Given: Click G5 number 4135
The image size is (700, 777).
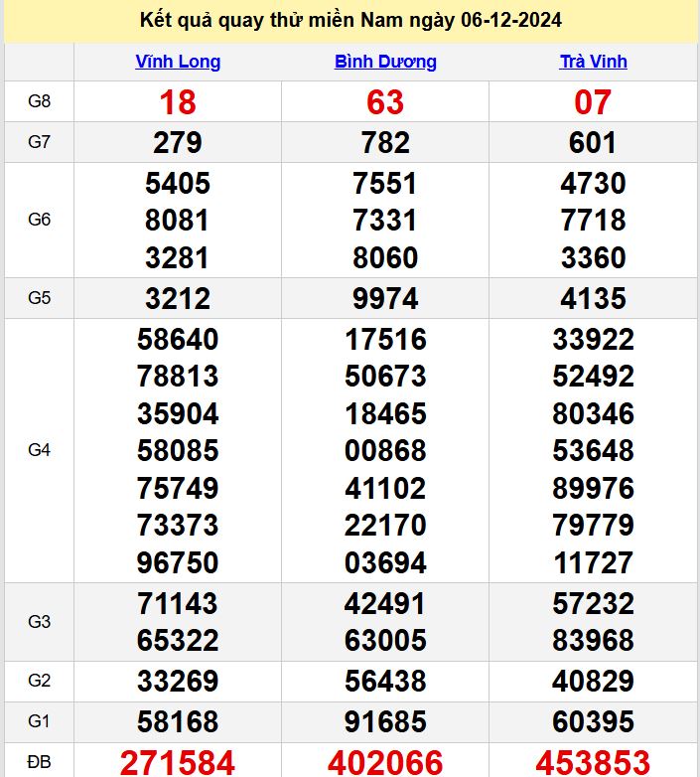Looking at the screenshot, I should tap(593, 298).
